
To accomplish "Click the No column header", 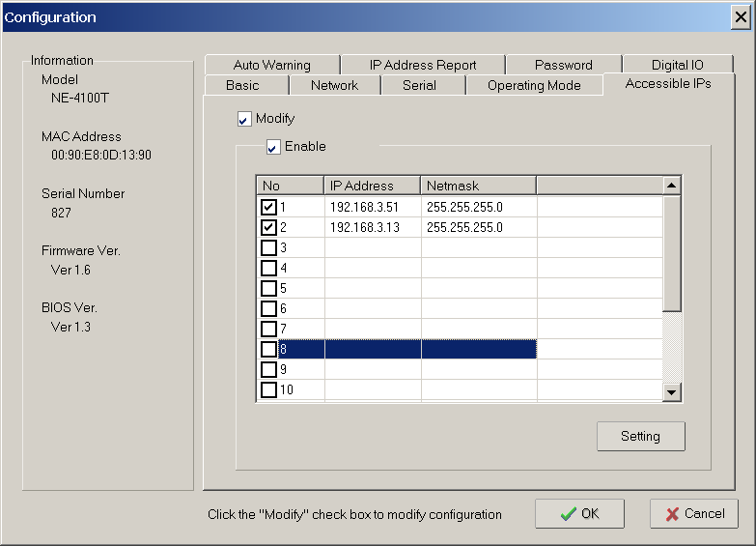I will 290,186.
